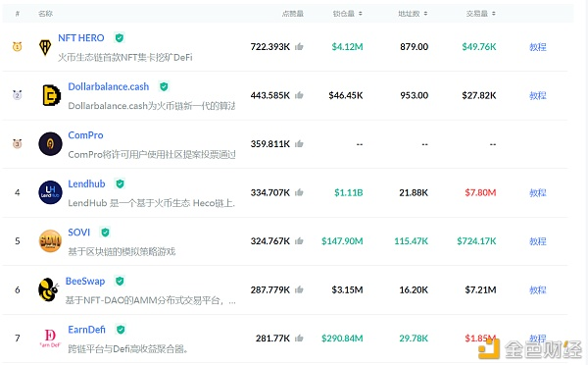Sort by 地址数 column arrows
Viewport: 588px width, 365px height.
pyautogui.click(x=425, y=14)
